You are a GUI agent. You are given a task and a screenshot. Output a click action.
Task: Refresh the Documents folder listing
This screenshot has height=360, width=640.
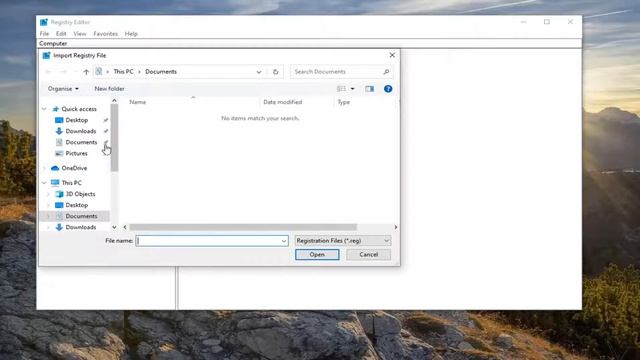[x=276, y=72]
